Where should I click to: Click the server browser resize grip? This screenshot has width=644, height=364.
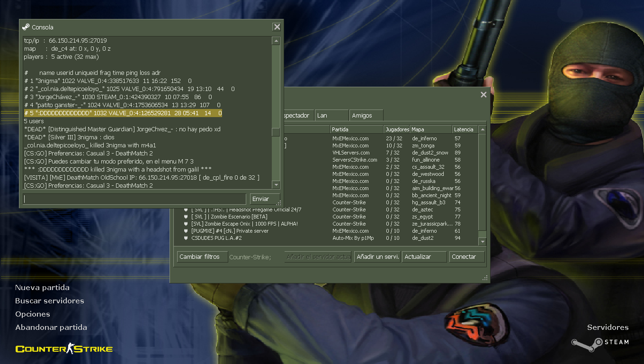[x=485, y=278]
